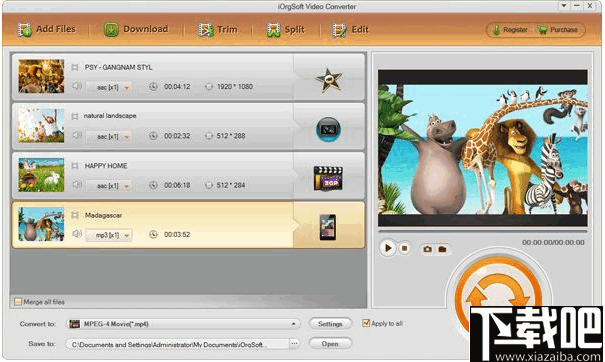Click the Purchase button
Screen dimensions: 605x362
(x=558, y=30)
